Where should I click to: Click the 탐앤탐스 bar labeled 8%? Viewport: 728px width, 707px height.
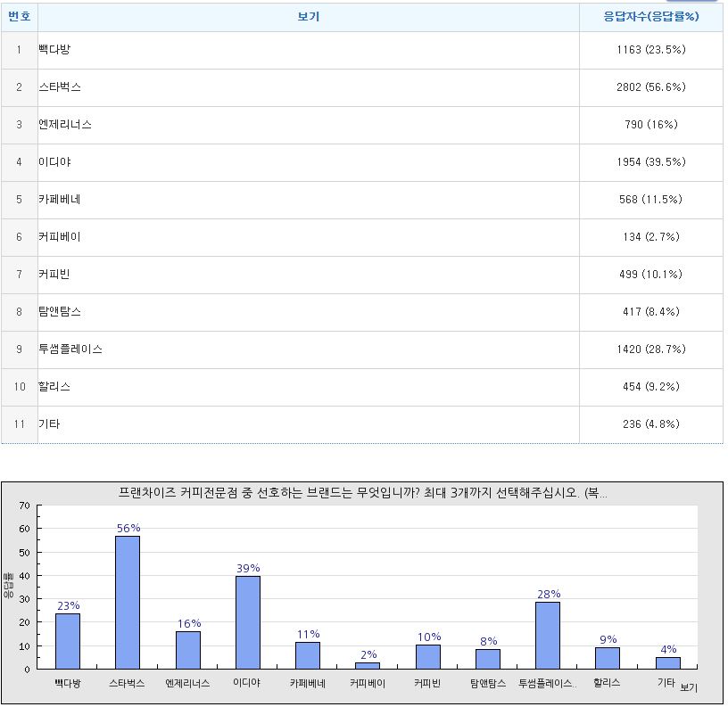488,659
